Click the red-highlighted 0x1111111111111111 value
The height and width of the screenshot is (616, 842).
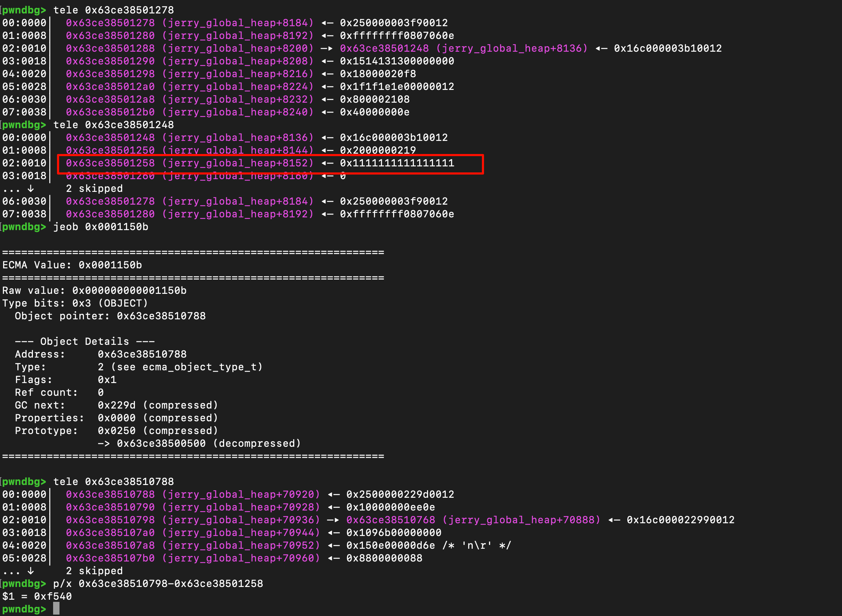tap(397, 163)
